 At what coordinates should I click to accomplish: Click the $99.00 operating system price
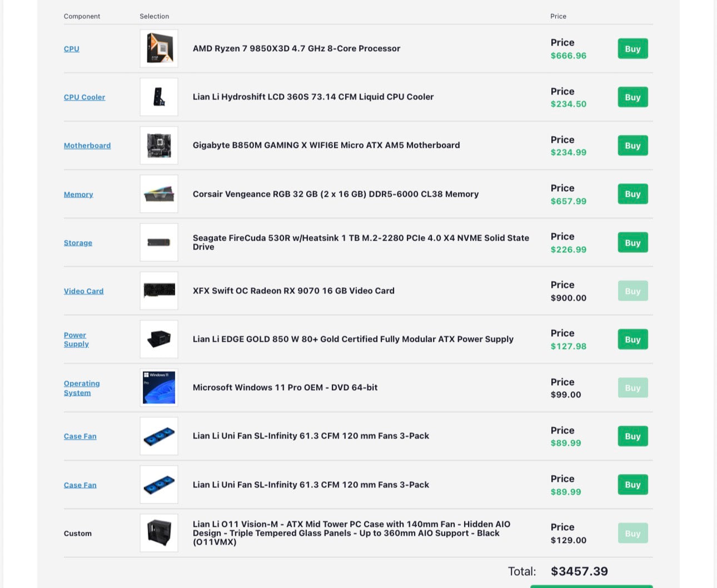coord(566,395)
